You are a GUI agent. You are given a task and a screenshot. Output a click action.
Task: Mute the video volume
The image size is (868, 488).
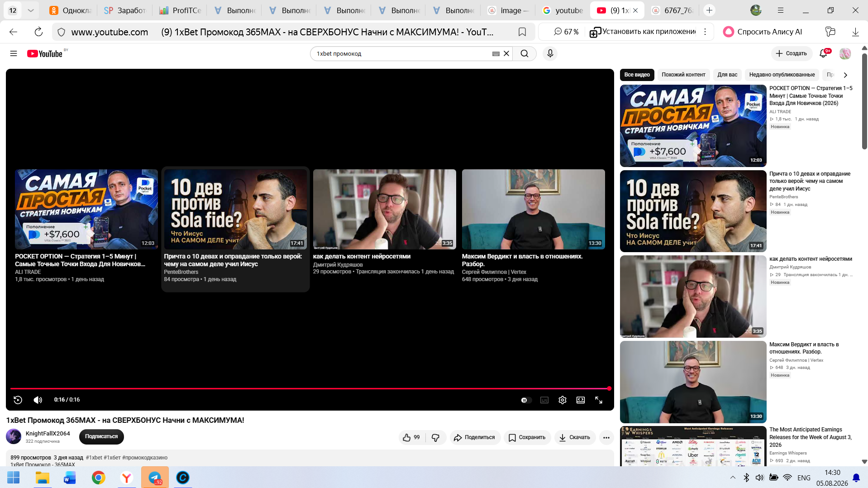38,400
